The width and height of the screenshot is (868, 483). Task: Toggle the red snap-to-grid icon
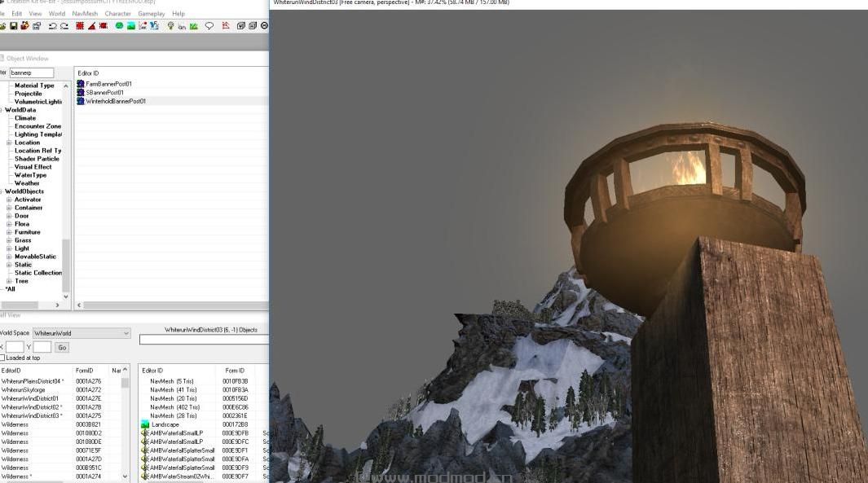80,26
